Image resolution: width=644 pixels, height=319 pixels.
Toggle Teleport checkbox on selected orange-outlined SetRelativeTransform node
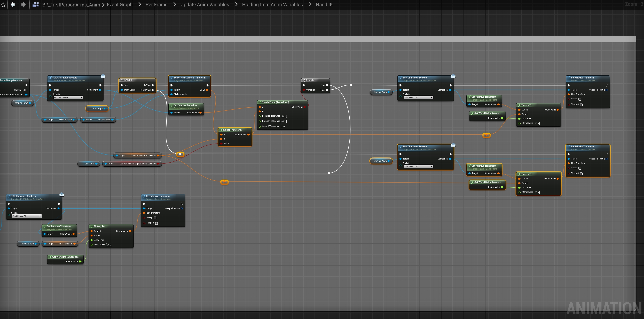click(x=581, y=174)
